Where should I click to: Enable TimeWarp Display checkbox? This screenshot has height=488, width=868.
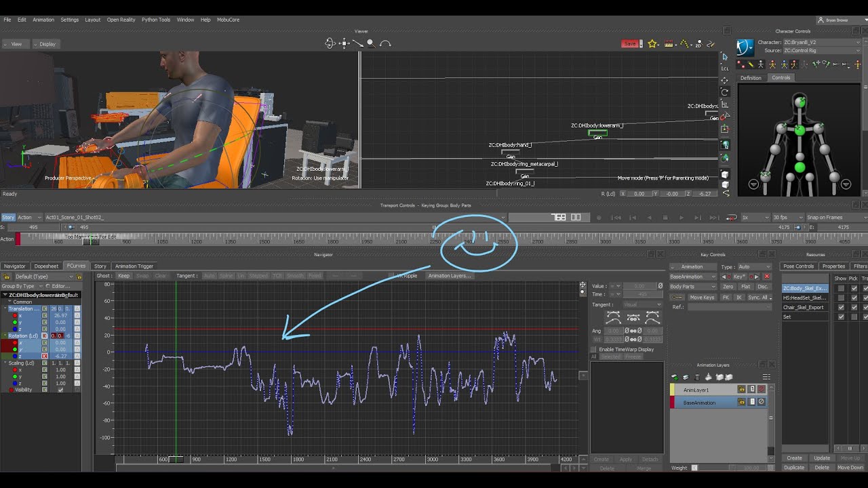[593, 350]
